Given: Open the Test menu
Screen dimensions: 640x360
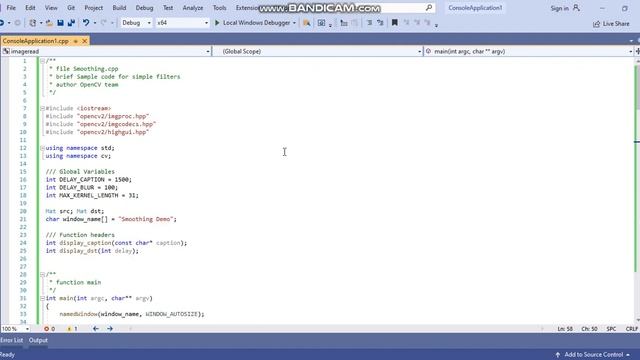Looking at the screenshot, I should click(x=168, y=8).
